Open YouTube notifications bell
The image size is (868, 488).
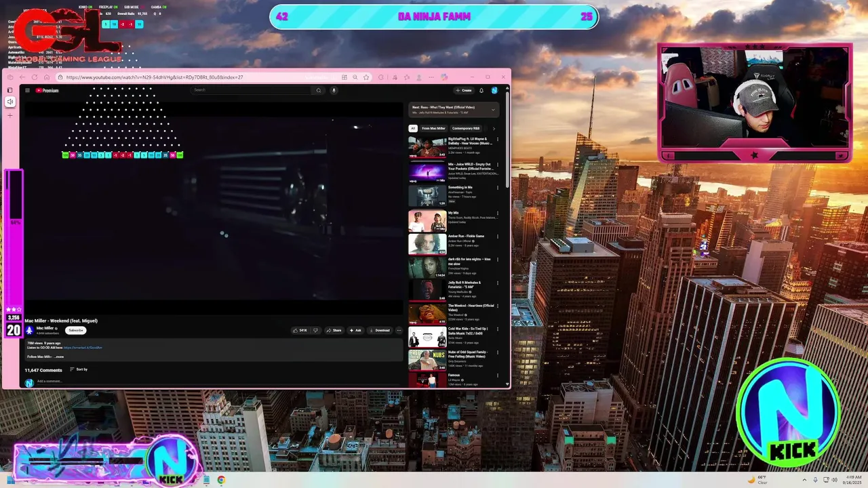click(x=481, y=90)
